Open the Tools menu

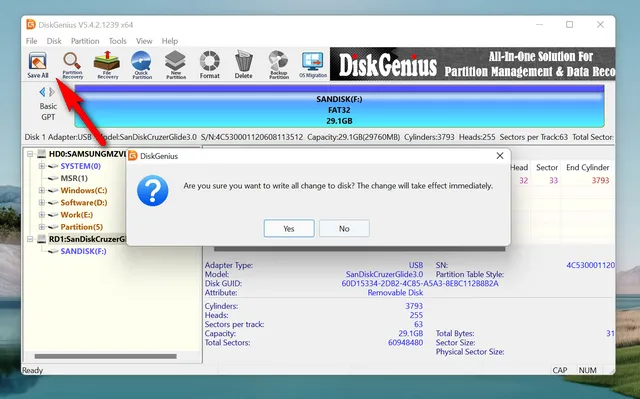click(x=118, y=41)
